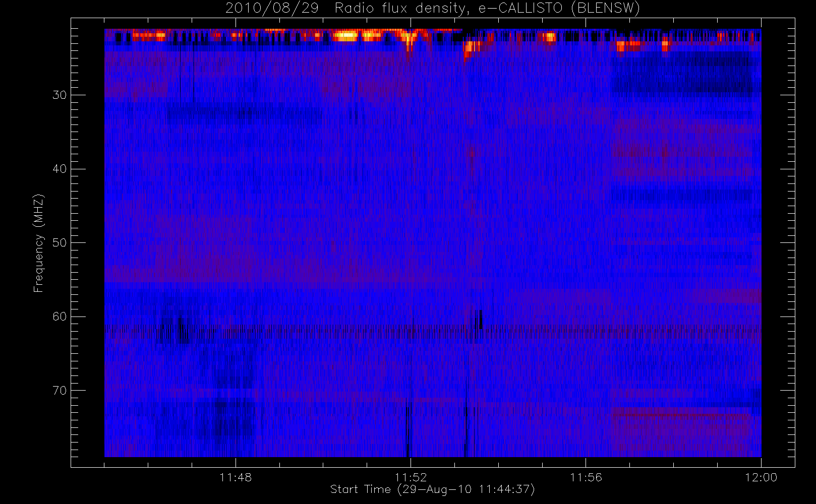Click the 60 MHz frequency tick label
This screenshot has width=816, height=504.
click(60, 317)
